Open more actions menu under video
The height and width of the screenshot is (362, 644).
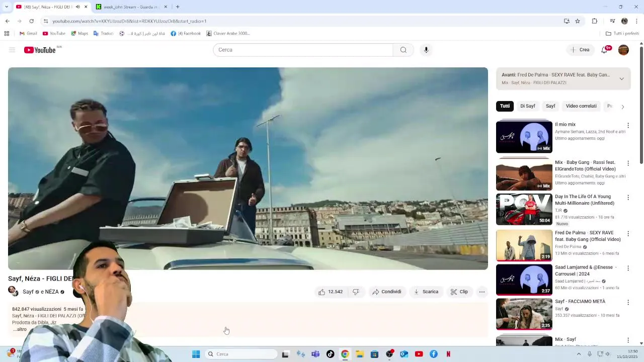pos(482,292)
